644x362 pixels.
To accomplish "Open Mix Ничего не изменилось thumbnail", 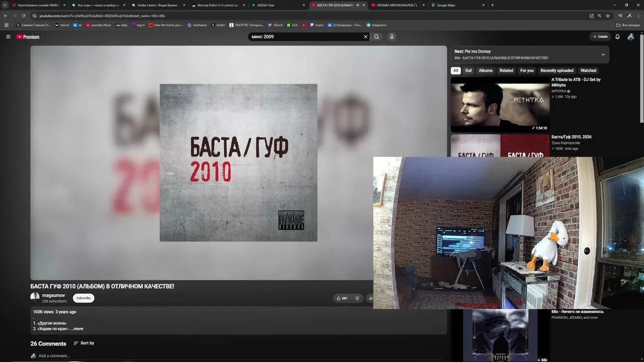I will (500, 335).
